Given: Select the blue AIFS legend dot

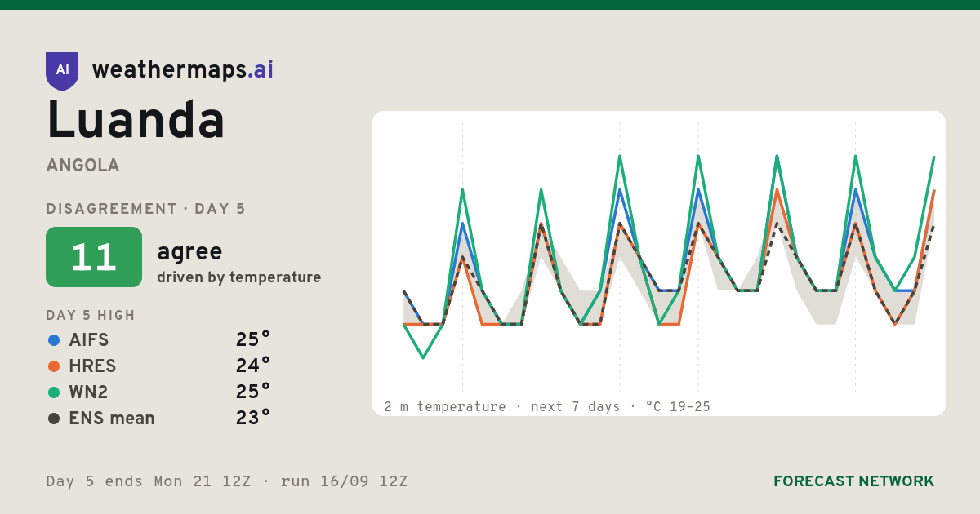Looking at the screenshot, I should coord(54,340).
